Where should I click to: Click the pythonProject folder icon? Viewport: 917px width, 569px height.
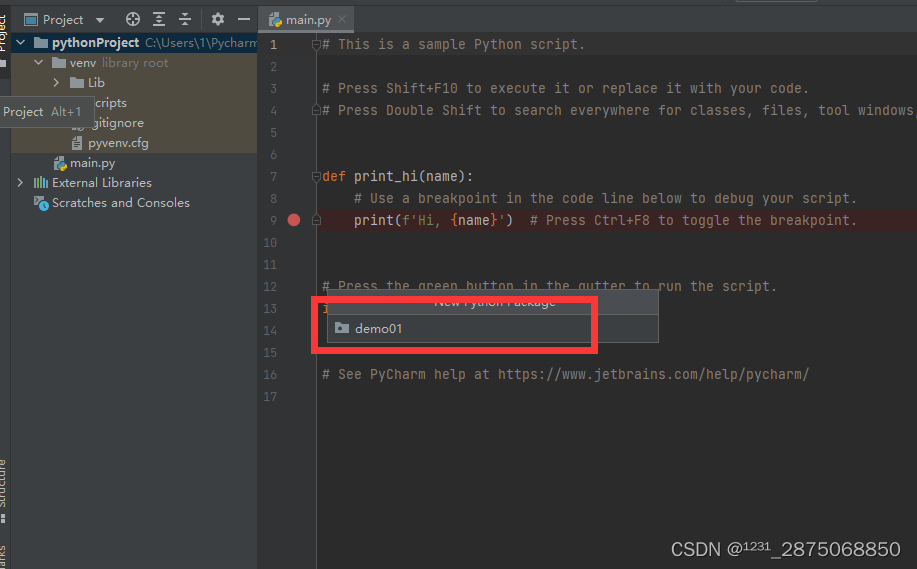tap(41, 43)
